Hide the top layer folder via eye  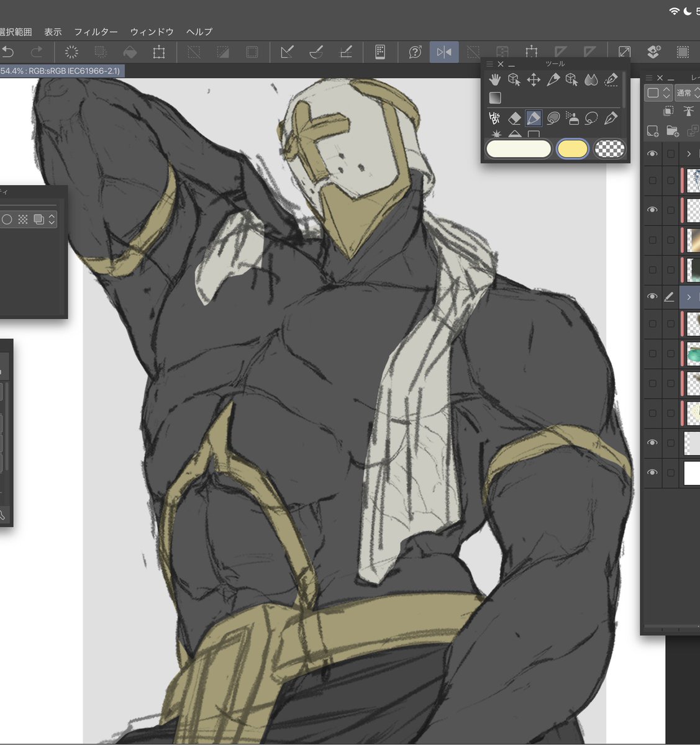click(652, 153)
